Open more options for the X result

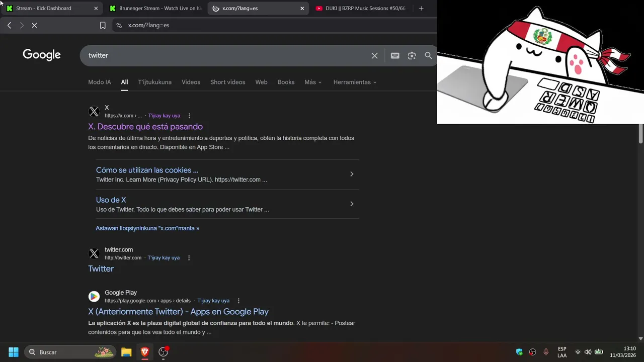(x=189, y=116)
